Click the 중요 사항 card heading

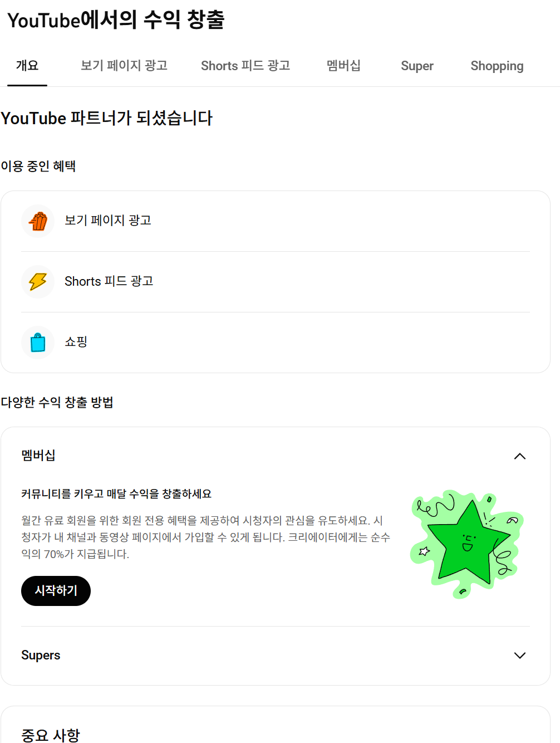coord(51,735)
